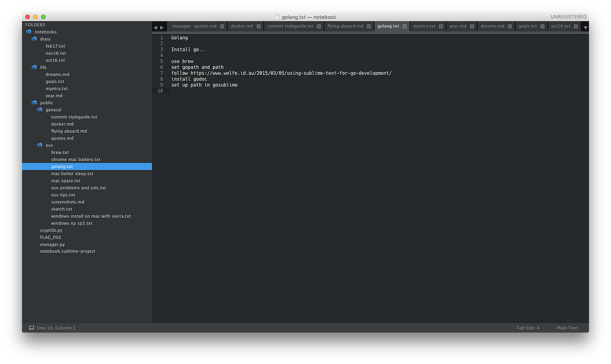Switch to the dreams.md tab
611x364 pixels.
[492, 26]
